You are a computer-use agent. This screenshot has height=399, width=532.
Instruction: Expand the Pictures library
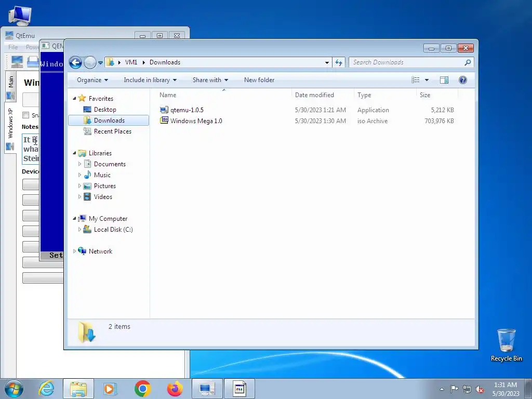click(x=79, y=185)
